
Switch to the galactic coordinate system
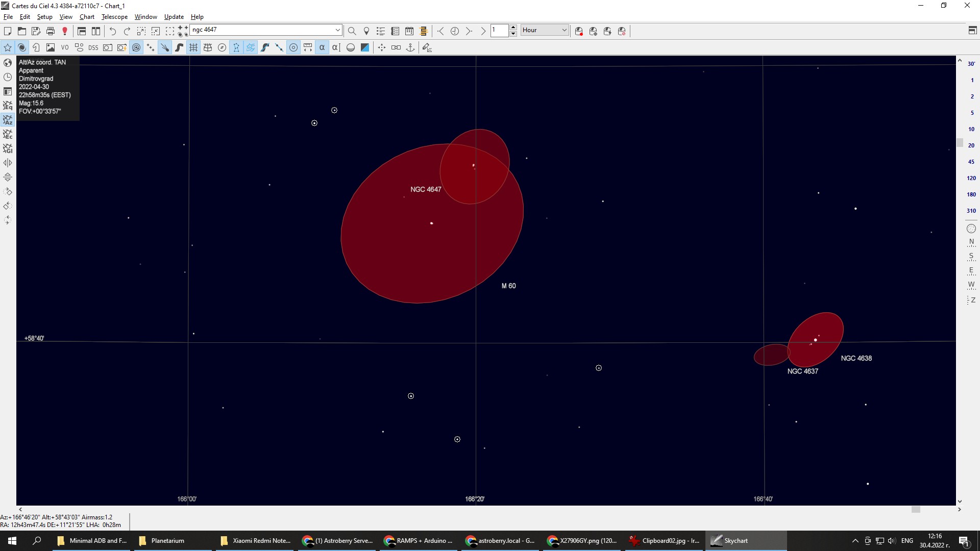click(x=8, y=148)
